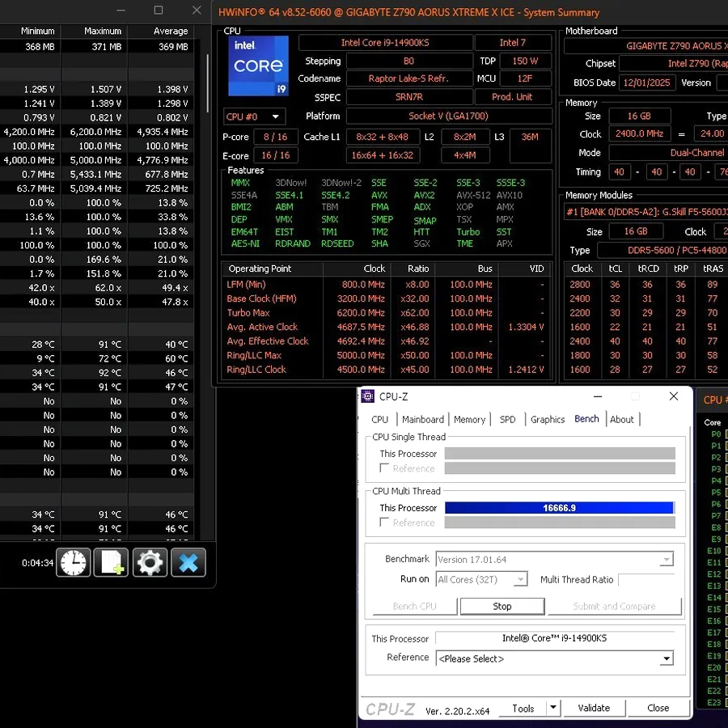Screen dimensions: 728x728
Task: Open the About tab in CPU-Z
Action: [x=622, y=419]
